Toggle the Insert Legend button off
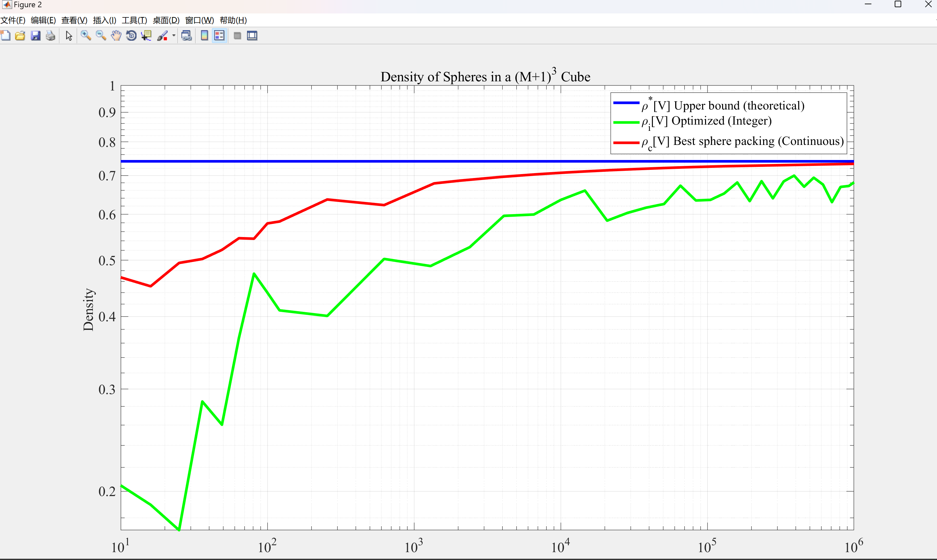Viewport: 937px width, 560px height. tap(219, 36)
